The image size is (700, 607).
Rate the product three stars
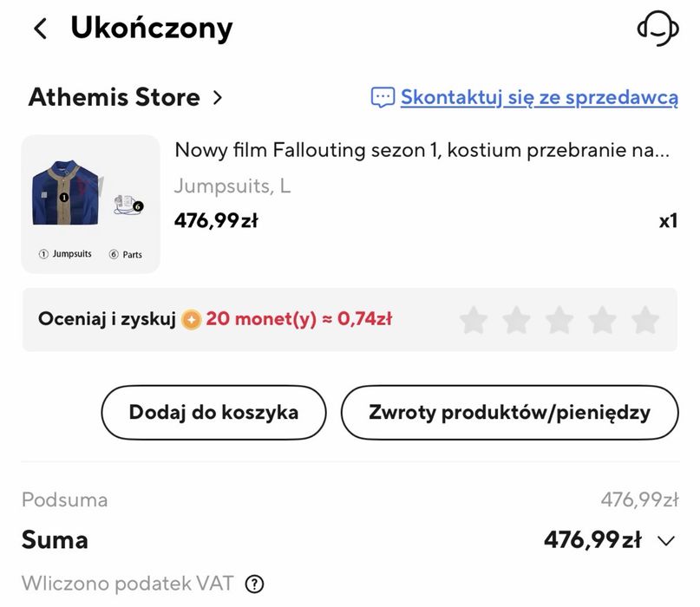click(559, 320)
